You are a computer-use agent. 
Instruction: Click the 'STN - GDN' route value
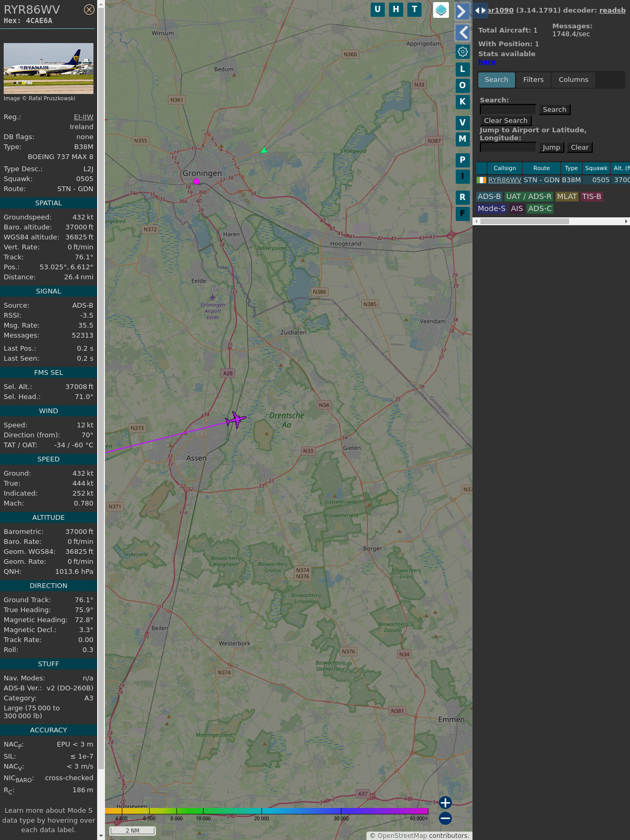pyautogui.click(x=75, y=189)
